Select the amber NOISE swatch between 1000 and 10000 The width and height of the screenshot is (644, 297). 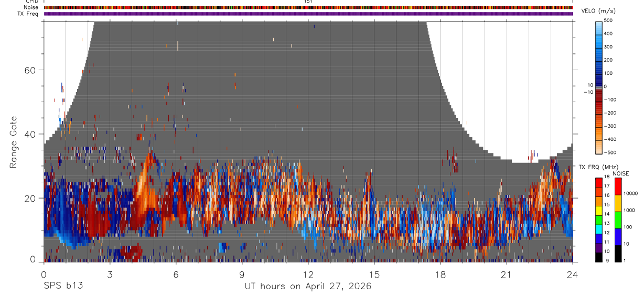[x=618, y=203]
